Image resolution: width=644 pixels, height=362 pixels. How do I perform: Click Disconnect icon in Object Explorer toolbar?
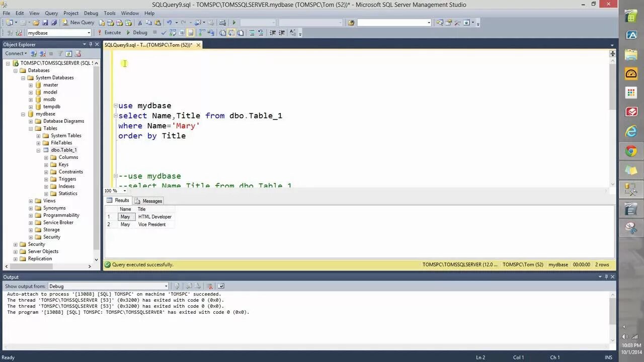42,53
